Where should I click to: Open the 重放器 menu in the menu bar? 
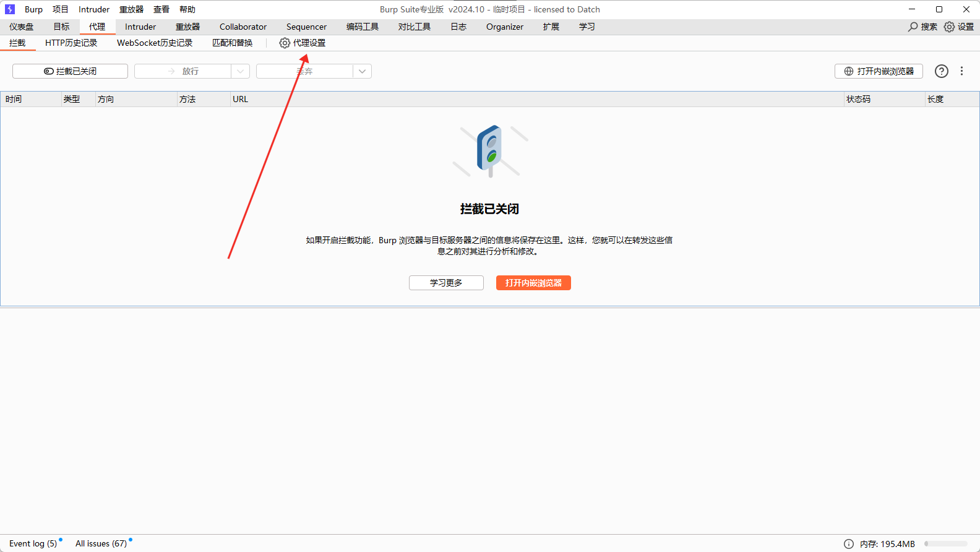[131, 9]
